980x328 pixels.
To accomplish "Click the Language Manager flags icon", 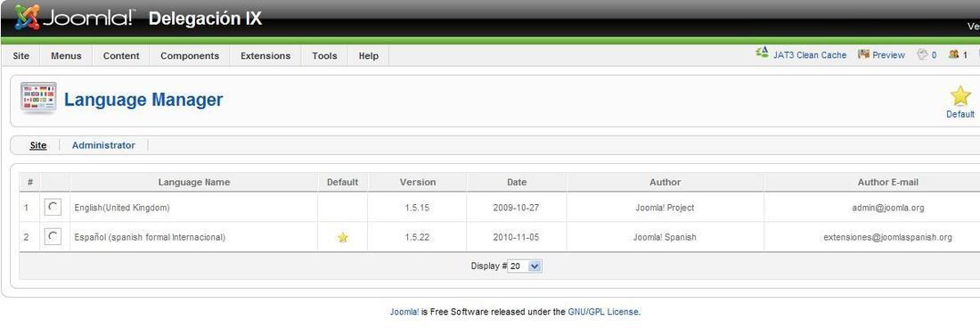I will (38, 98).
